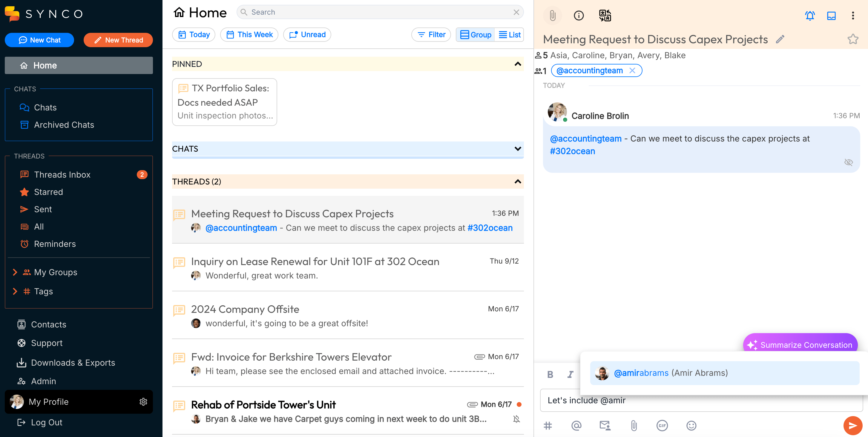Image resolution: width=868 pixels, height=437 pixels.
Task: Expand My Groups in sidebar
Action: point(15,272)
